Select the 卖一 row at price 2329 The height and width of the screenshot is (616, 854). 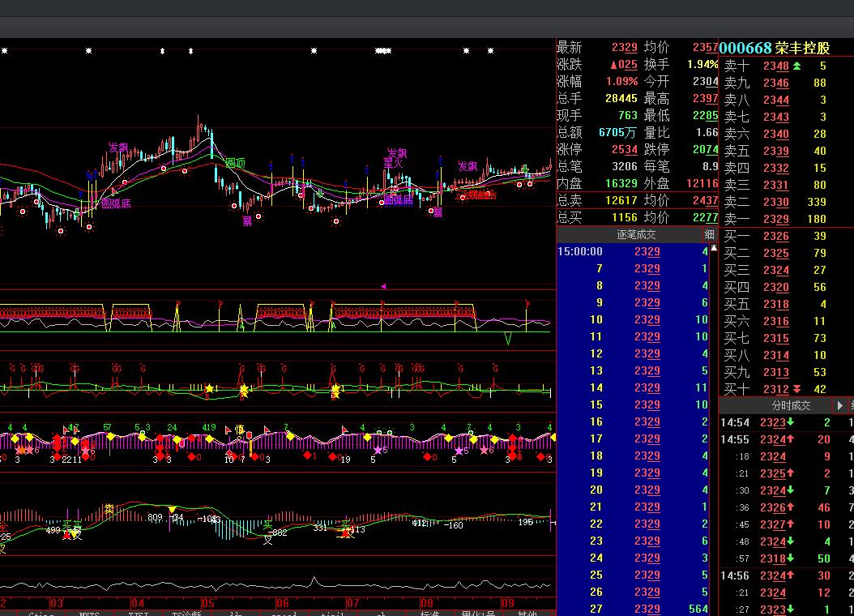(x=787, y=219)
